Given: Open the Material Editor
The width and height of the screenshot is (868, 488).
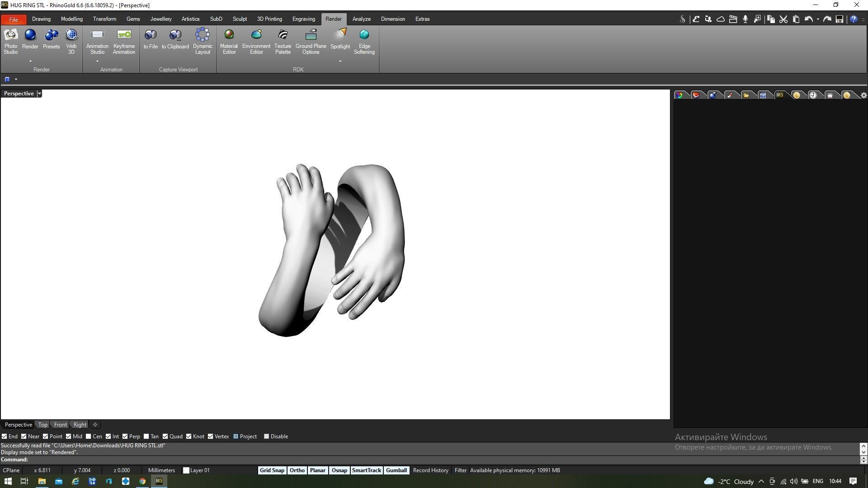Looking at the screenshot, I should (229, 42).
